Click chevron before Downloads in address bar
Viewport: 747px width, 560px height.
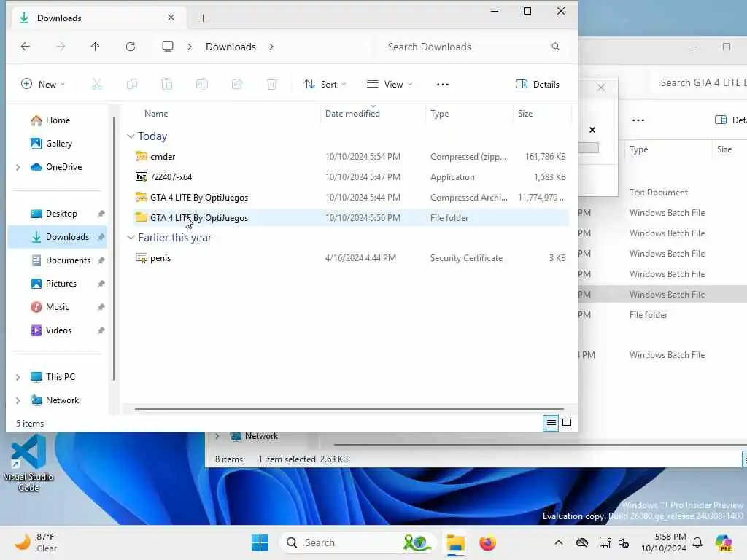point(190,47)
